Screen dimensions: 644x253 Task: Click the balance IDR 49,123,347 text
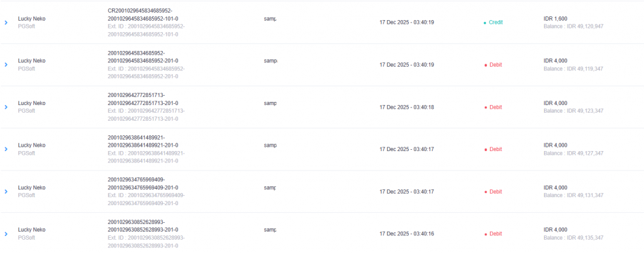[x=574, y=111]
